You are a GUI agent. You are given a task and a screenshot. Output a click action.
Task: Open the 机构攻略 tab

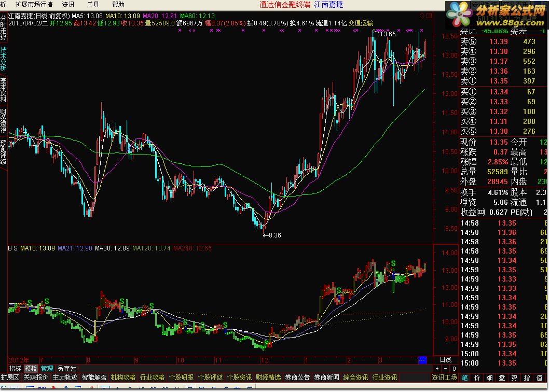click(123, 377)
